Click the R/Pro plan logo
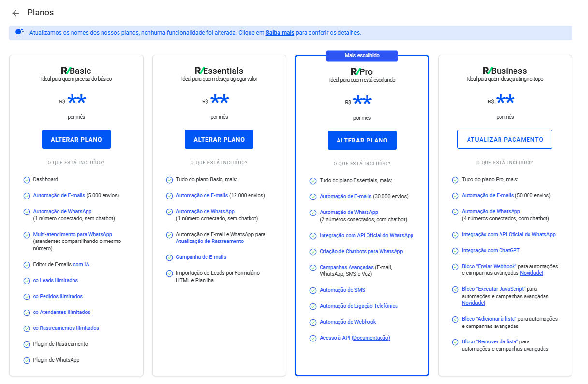This screenshot has height=384, width=588. (x=362, y=72)
